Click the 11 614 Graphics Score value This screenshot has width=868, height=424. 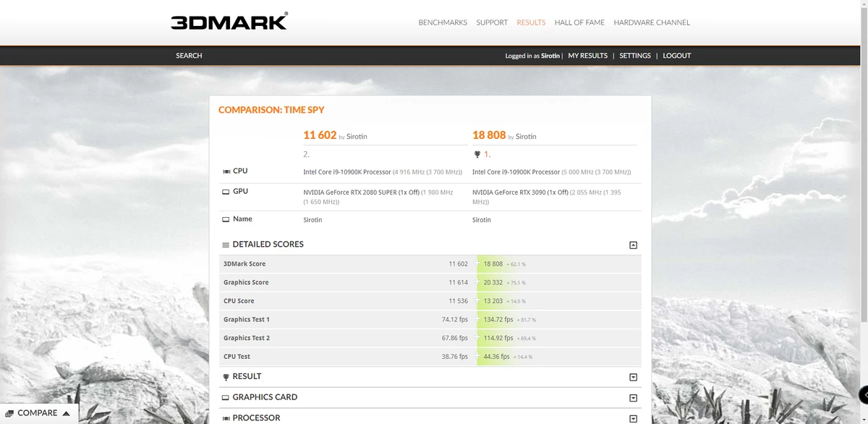[x=458, y=282]
